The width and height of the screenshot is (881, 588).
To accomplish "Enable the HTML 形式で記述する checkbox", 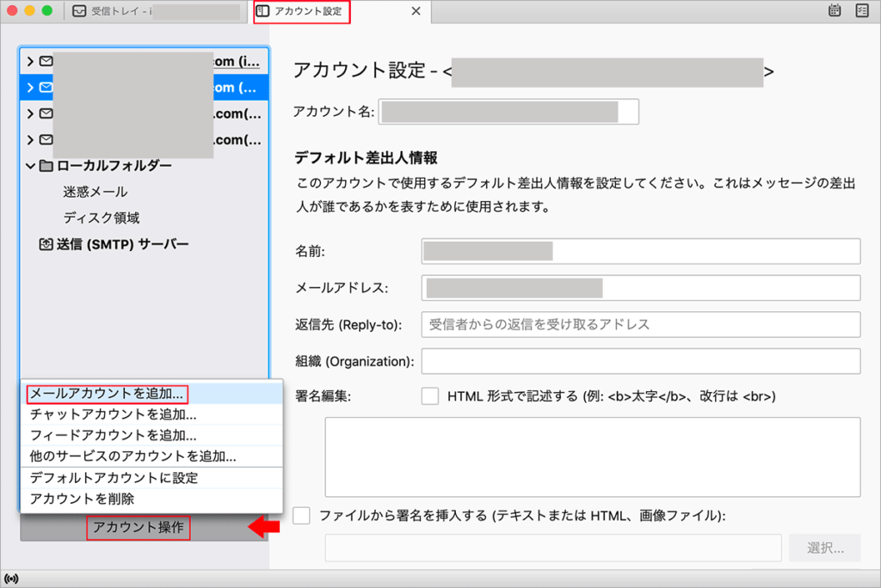I will 430,396.
